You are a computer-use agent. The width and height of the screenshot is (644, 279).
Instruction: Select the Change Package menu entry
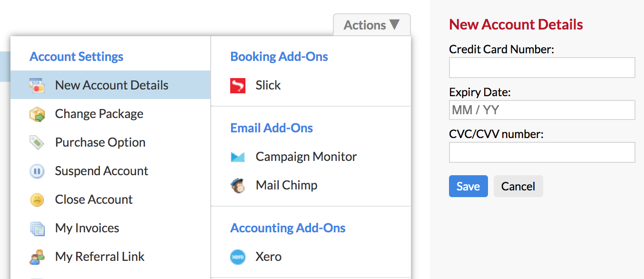110,114
